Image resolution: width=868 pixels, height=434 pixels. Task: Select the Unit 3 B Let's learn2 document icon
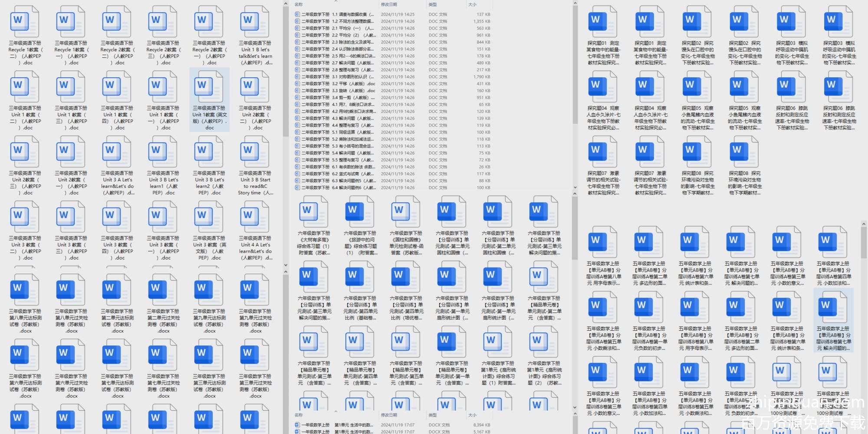pos(209,152)
